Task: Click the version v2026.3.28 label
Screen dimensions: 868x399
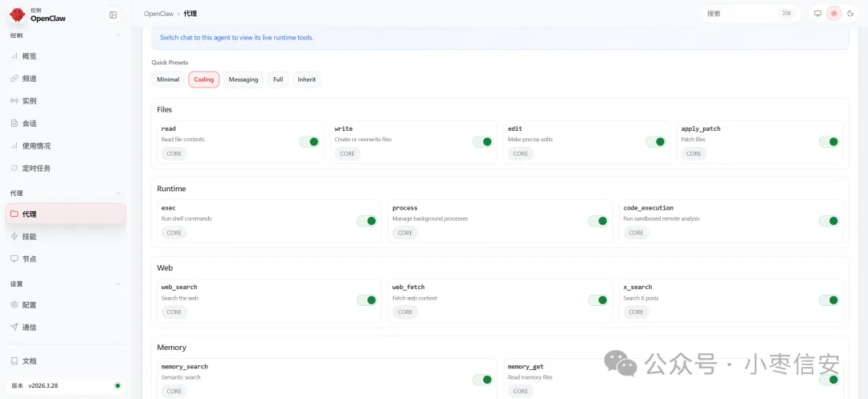Action: 43,385
